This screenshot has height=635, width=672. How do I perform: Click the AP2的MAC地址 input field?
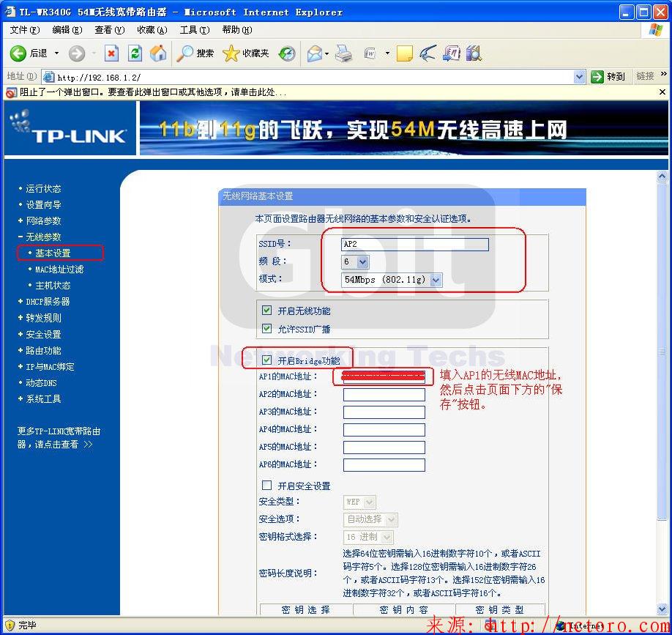[384, 395]
